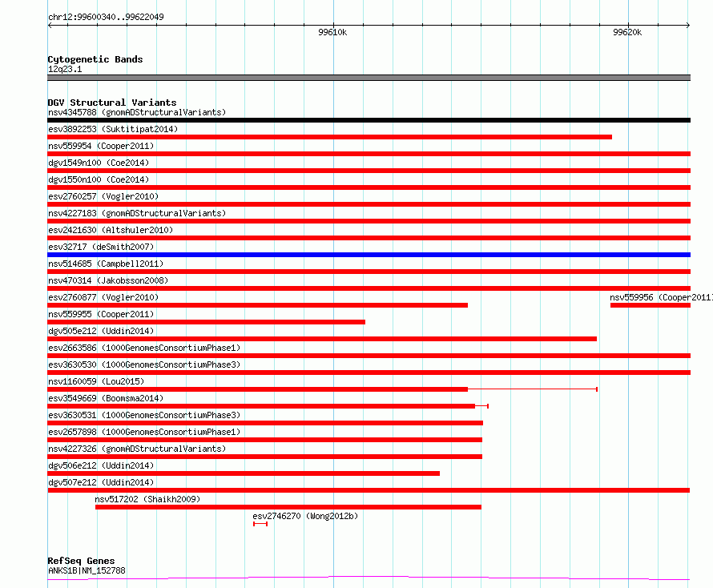Click the blue esv32717 variant bar

[x=369, y=255]
